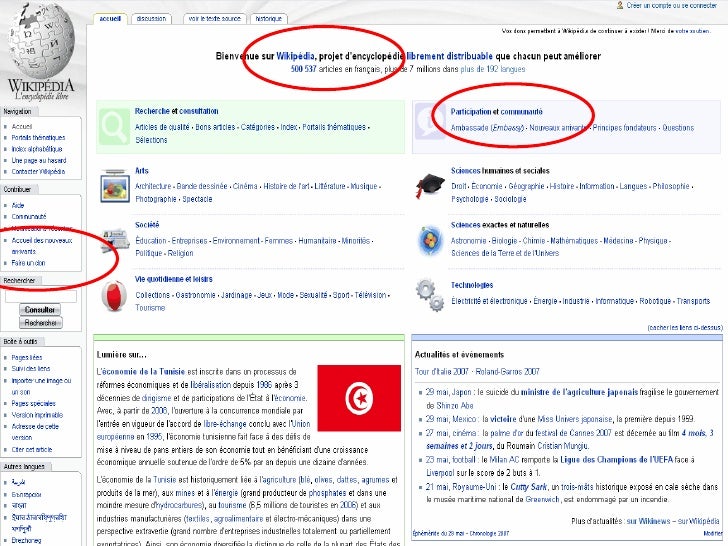This screenshot has height=546, width=728.
Task: Open the Géographie link
Action: click(526, 186)
